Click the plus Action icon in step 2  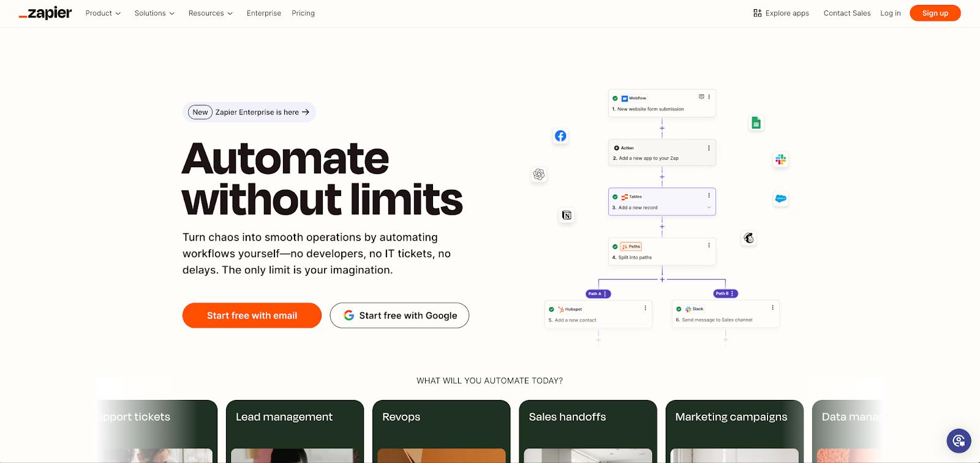pyautogui.click(x=616, y=148)
